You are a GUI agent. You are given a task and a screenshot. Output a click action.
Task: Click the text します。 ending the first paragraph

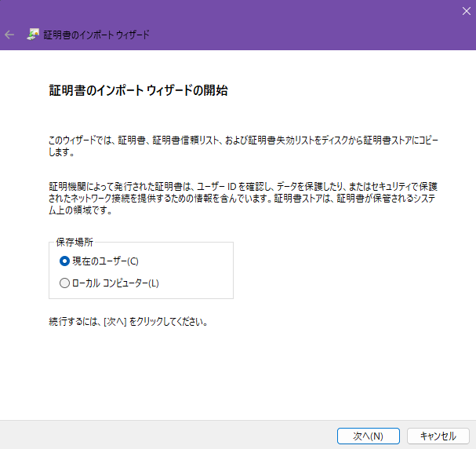(62, 152)
